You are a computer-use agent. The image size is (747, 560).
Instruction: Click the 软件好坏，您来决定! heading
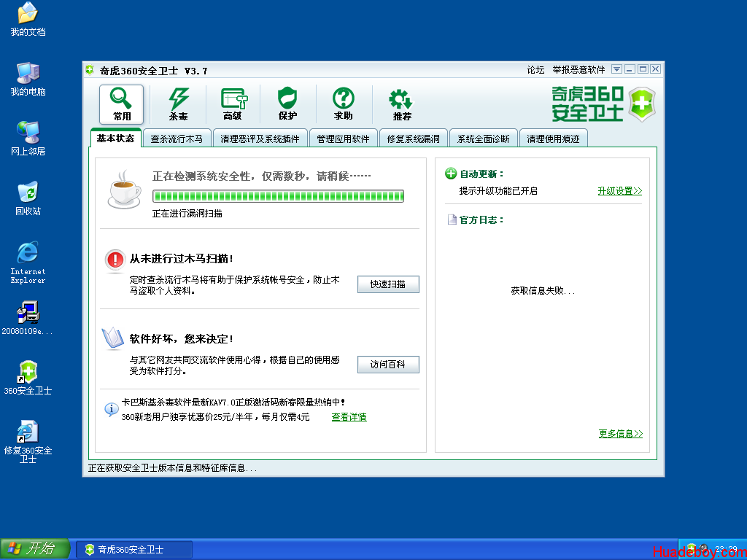pos(182,339)
